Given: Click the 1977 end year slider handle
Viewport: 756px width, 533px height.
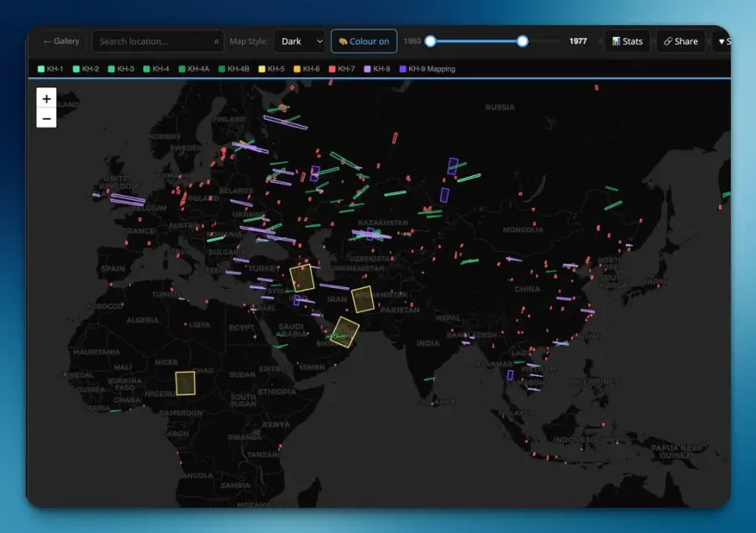Looking at the screenshot, I should [x=522, y=41].
